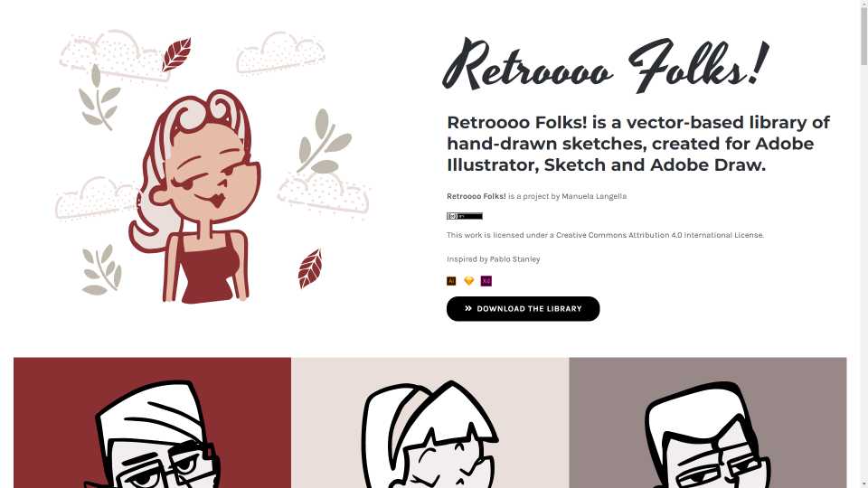Open the Creative Commons Attribution 4.0 license link
Screen dimensions: 868x488
pyautogui.click(x=660, y=235)
